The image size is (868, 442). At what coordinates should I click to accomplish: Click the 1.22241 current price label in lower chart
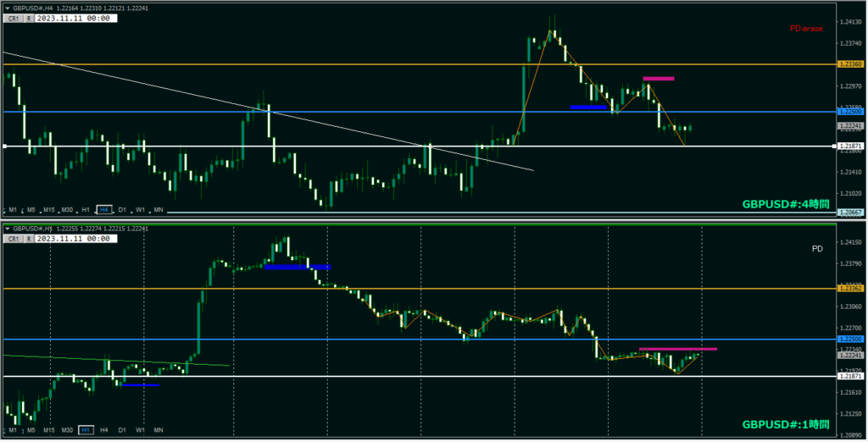point(851,356)
